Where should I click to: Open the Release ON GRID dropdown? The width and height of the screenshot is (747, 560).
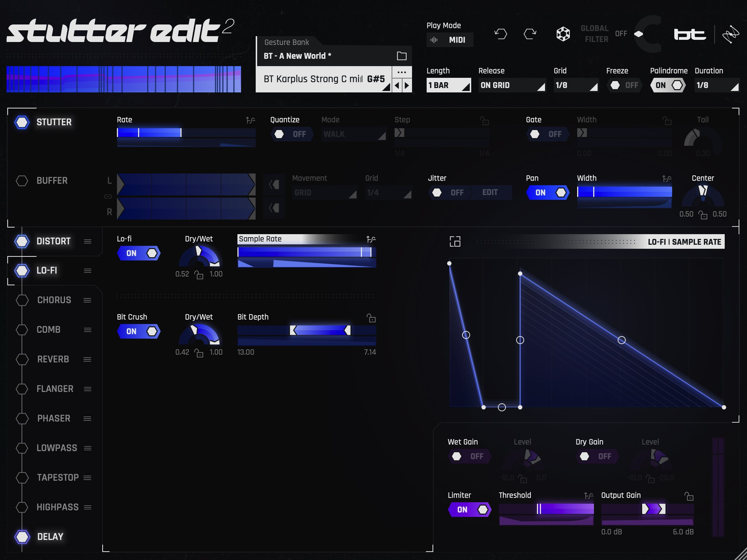[x=512, y=85]
